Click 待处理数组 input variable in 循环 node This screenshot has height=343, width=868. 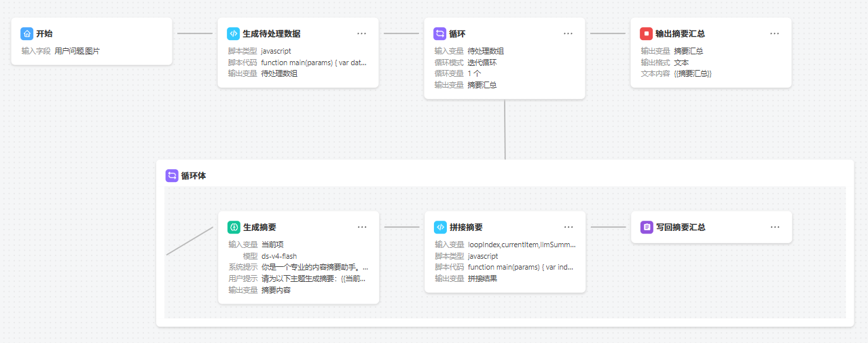(x=486, y=51)
